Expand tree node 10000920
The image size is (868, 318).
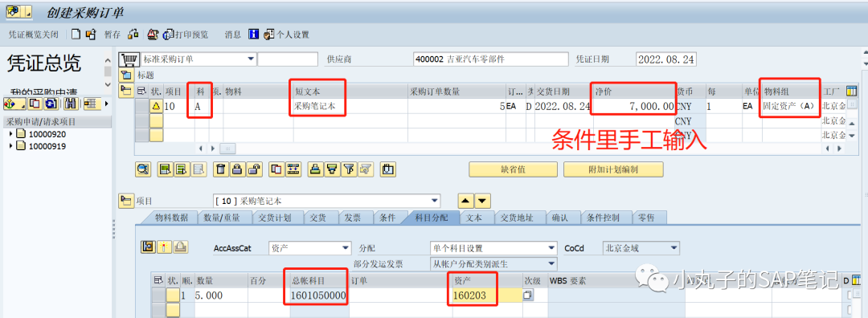pyautogui.click(x=10, y=134)
